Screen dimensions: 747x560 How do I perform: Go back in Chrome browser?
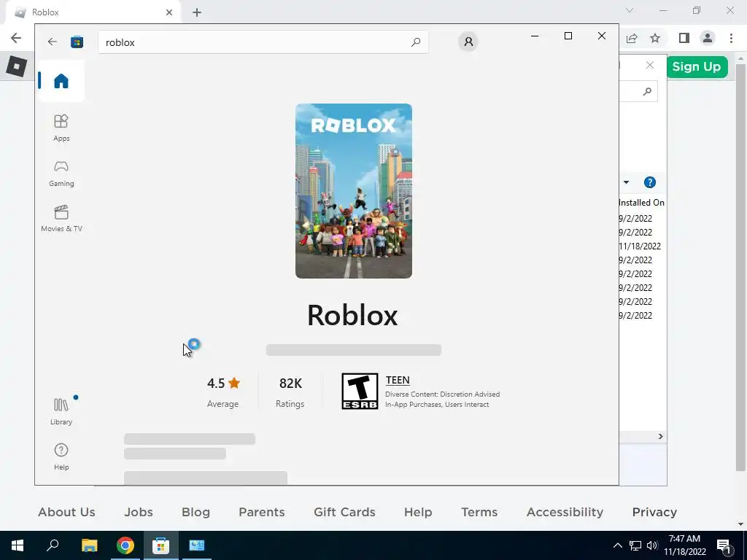point(16,38)
